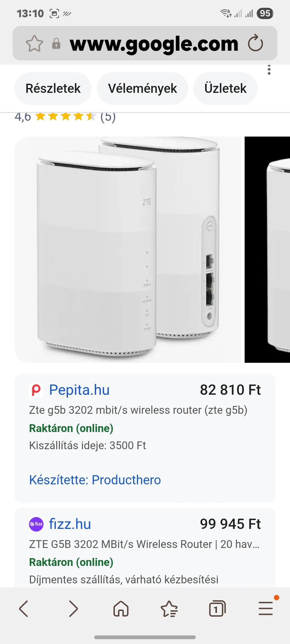This screenshot has height=644, width=290.
Task: Open the bookmarks list icon
Action: [169, 609]
